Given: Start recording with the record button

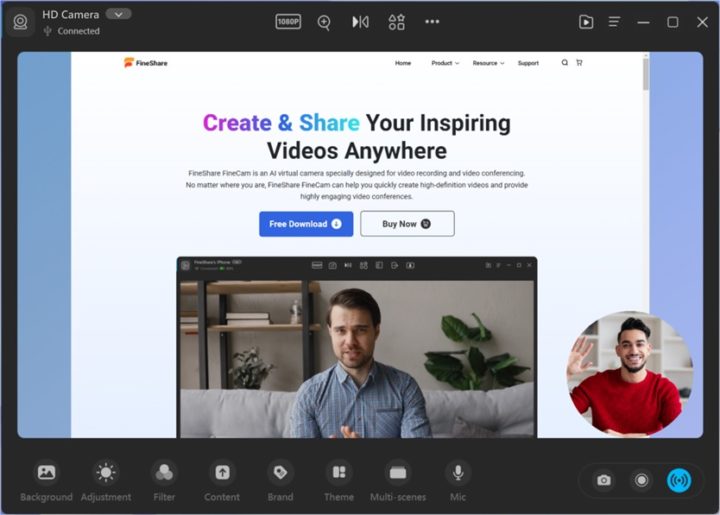Looking at the screenshot, I should pyautogui.click(x=641, y=480).
